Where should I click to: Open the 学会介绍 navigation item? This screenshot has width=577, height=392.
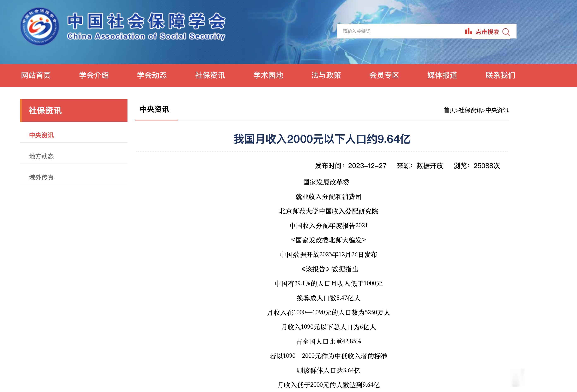tap(94, 75)
